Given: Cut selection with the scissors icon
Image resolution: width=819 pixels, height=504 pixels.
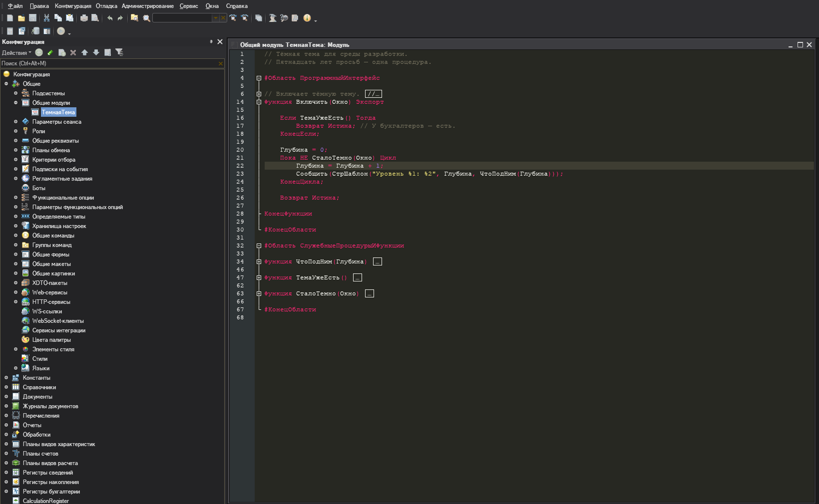Looking at the screenshot, I should 46,18.
